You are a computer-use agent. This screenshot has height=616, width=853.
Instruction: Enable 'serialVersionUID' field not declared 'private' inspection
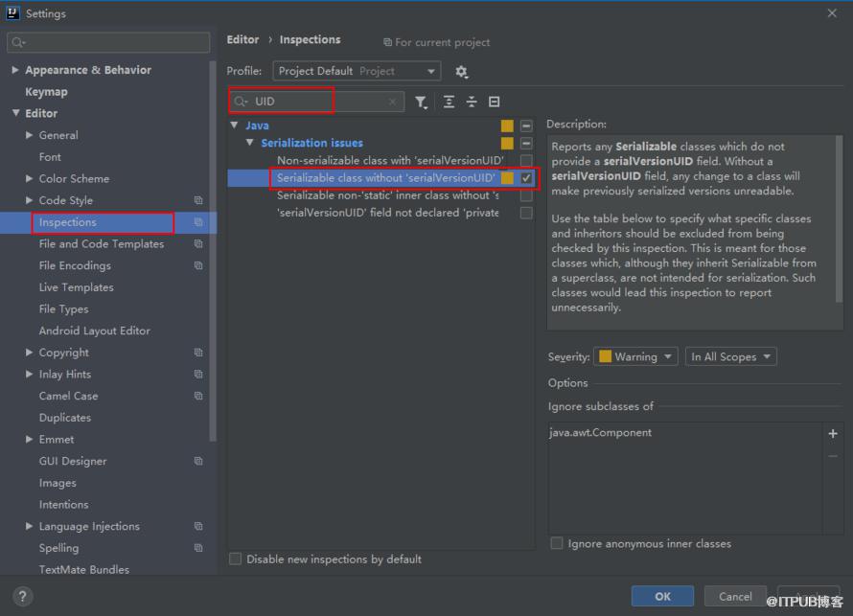(526, 213)
